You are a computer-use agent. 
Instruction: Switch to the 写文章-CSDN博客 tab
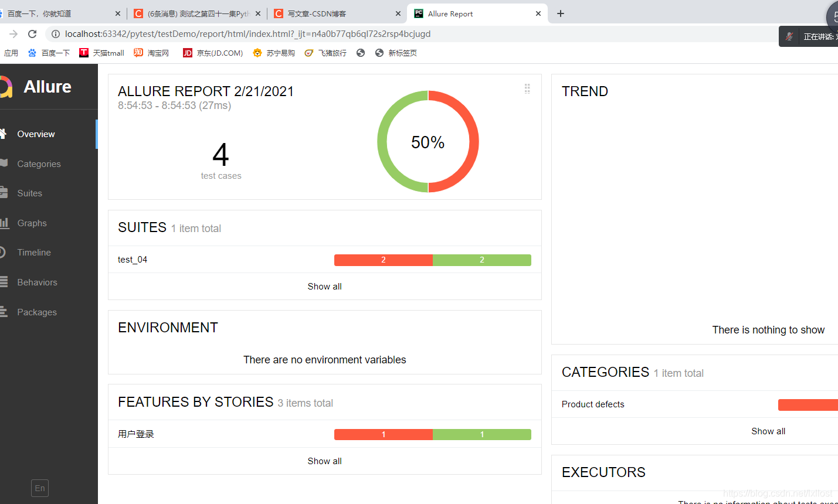(337, 13)
